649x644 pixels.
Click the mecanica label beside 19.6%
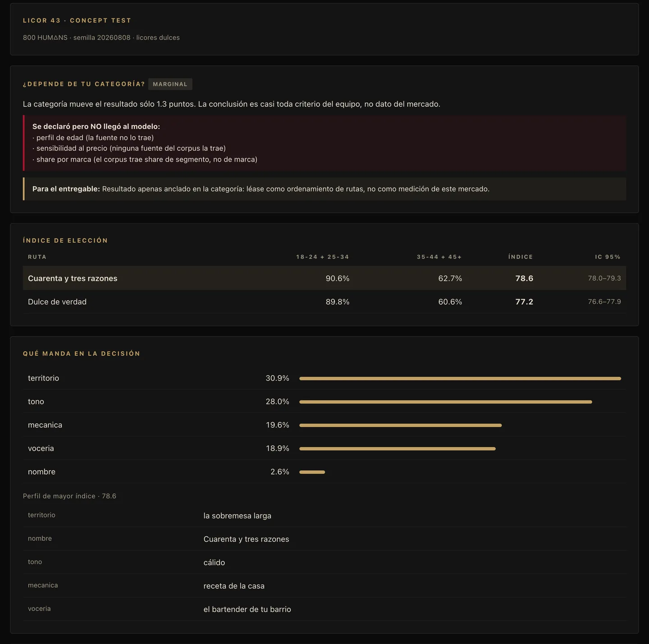point(45,425)
